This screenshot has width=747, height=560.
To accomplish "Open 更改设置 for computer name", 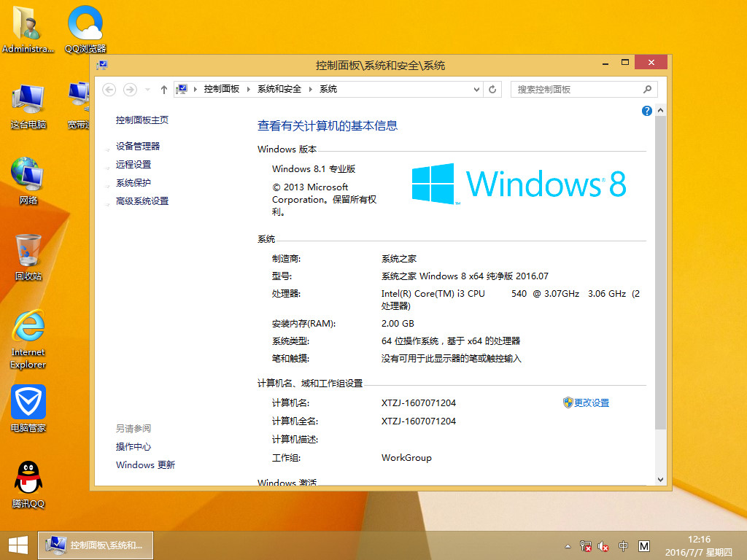I will pos(591,402).
